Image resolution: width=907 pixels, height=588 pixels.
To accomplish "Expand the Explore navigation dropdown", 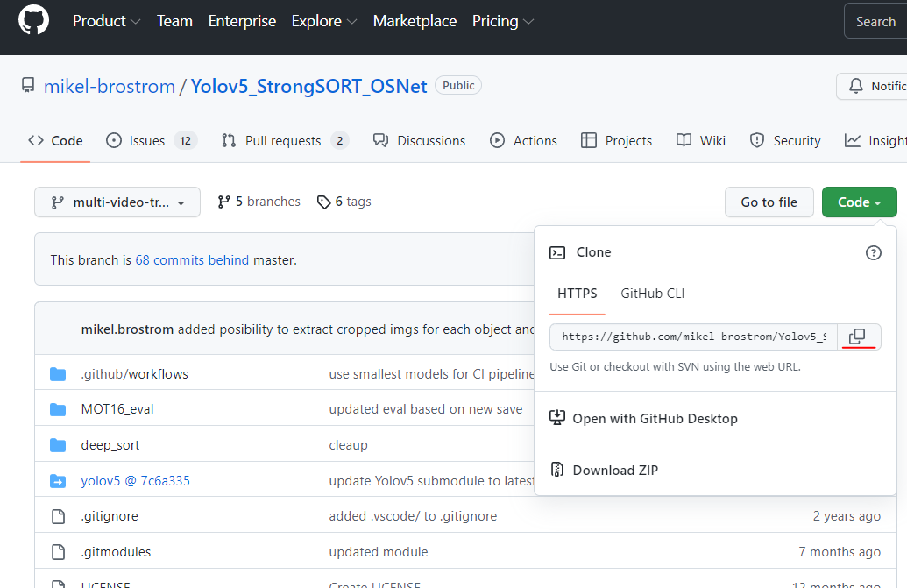I will pos(324,21).
